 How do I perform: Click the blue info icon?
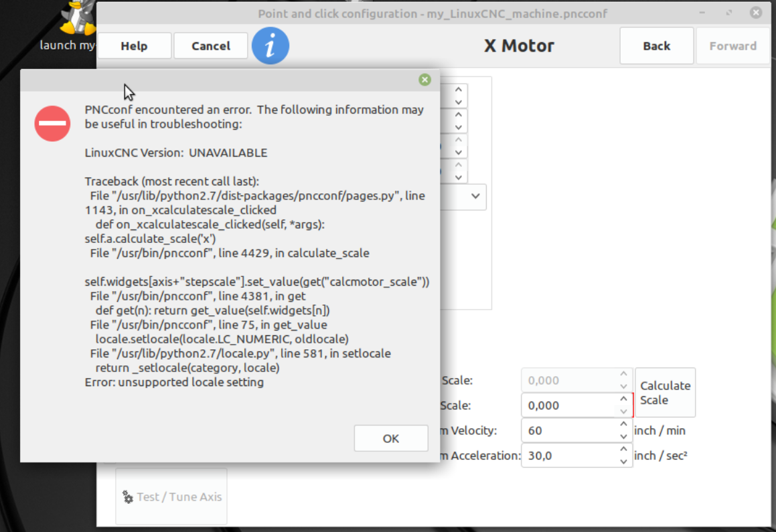[x=270, y=46]
